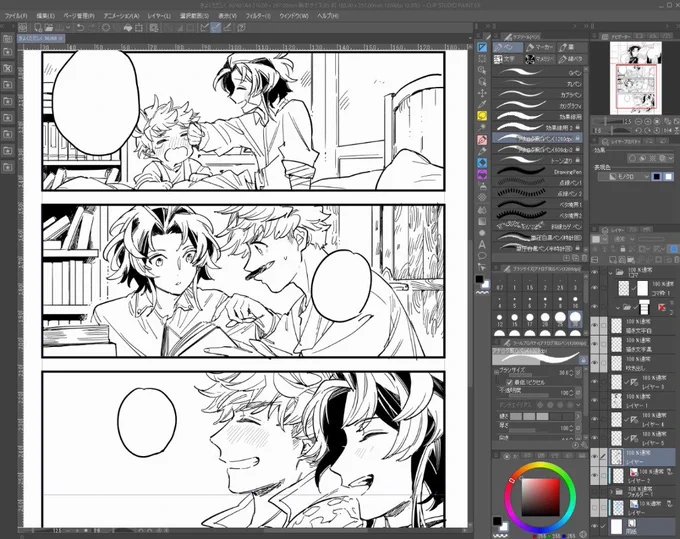Toggle visibility of レイヤー 3
The image size is (680, 539).
(x=595, y=382)
